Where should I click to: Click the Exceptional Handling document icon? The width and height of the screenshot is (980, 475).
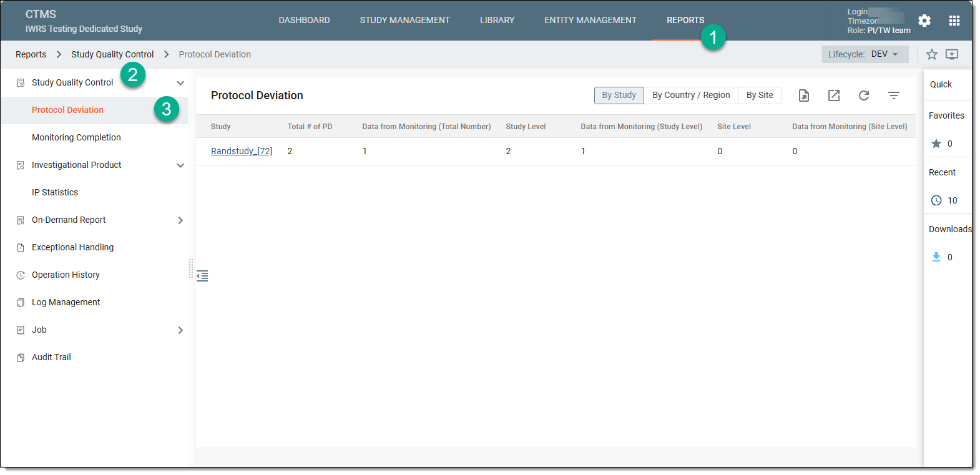21,247
